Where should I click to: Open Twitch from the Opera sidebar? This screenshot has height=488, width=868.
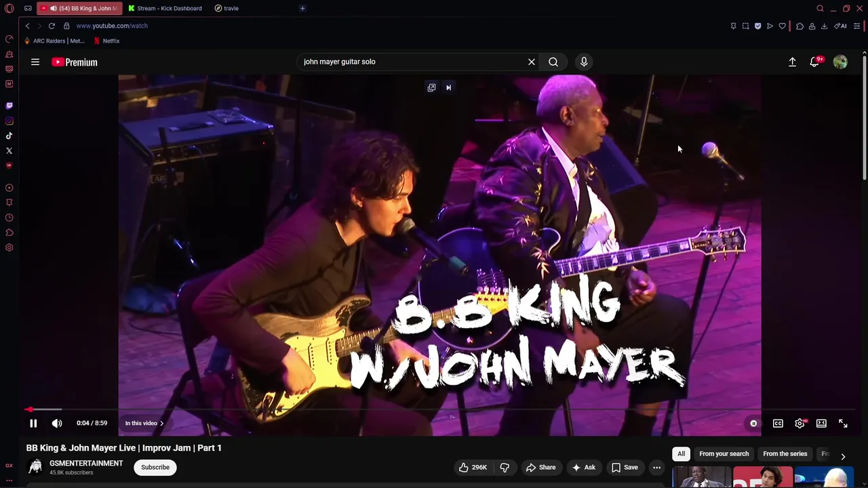click(9, 106)
